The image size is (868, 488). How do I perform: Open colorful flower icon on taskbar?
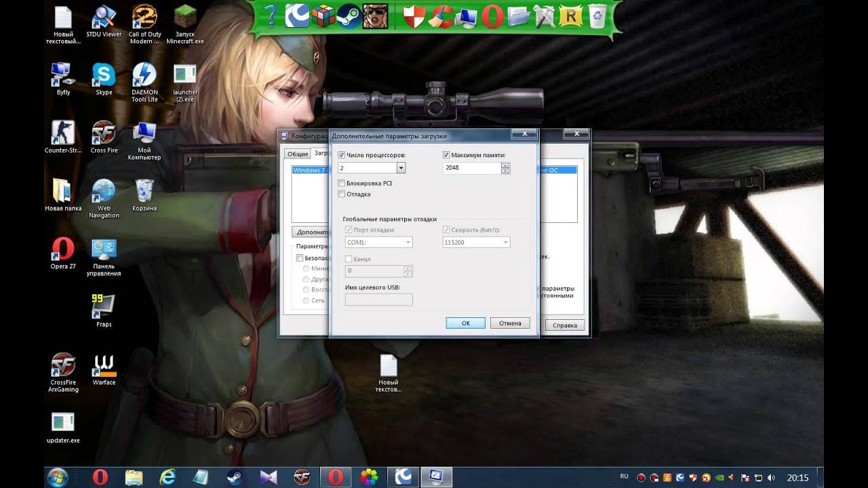369,477
